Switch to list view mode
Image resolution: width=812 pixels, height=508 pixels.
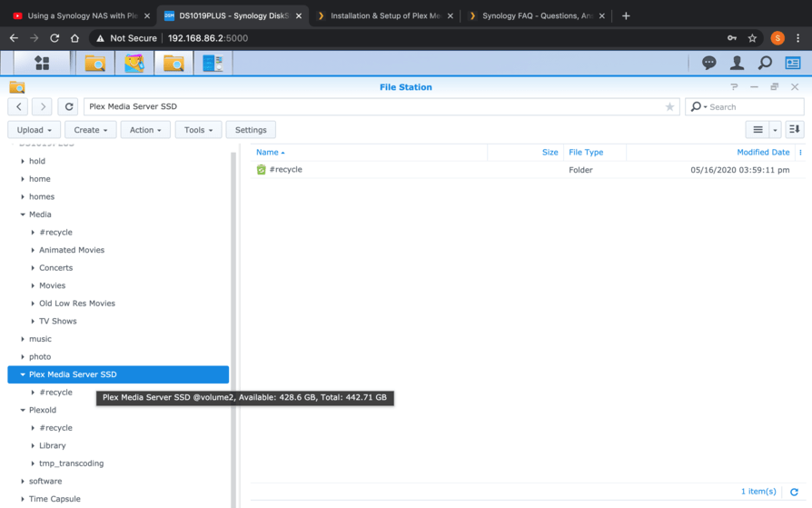pyautogui.click(x=758, y=130)
